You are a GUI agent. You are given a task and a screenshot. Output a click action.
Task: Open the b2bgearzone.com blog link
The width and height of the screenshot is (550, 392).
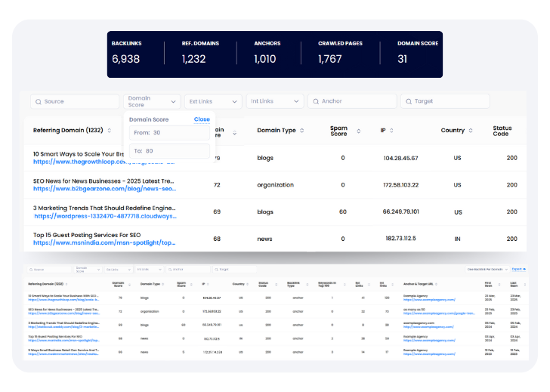coord(104,190)
